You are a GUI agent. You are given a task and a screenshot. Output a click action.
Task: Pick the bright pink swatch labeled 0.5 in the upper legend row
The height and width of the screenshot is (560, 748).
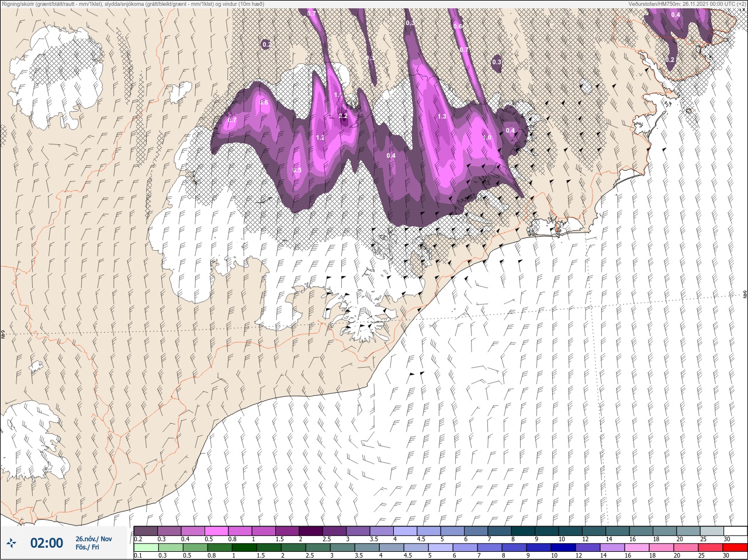click(217, 531)
